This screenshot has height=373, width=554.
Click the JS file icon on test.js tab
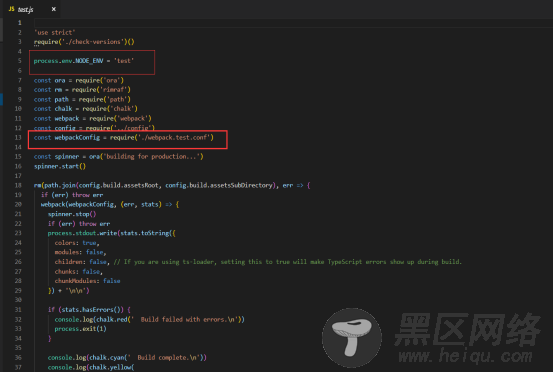pyautogui.click(x=12, y=9)
